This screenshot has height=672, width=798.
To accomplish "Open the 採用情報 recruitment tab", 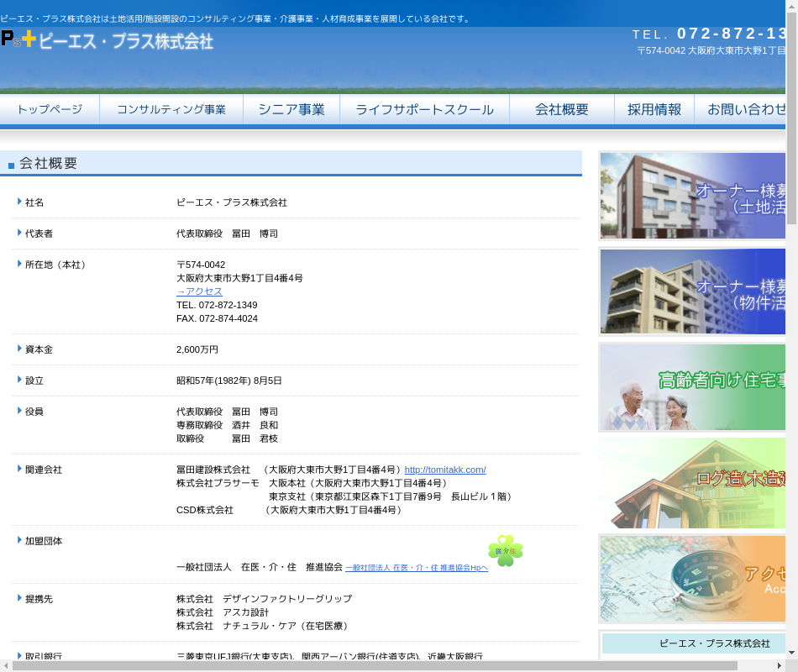I will pos(654,109).
